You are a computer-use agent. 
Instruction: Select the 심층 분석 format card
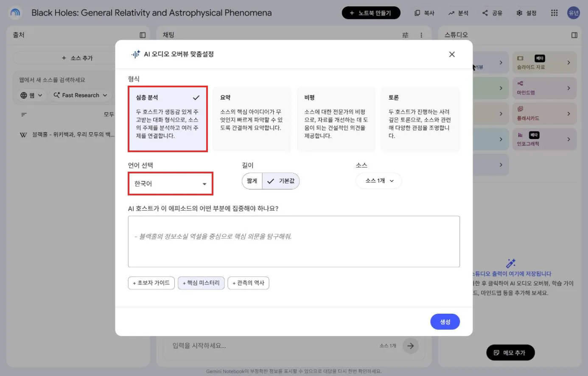168,119
